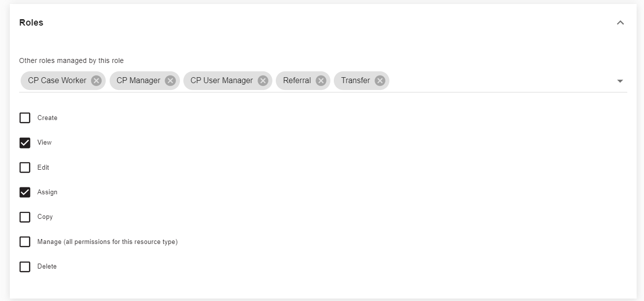Enable the Edit checkbox

point(25,167)
